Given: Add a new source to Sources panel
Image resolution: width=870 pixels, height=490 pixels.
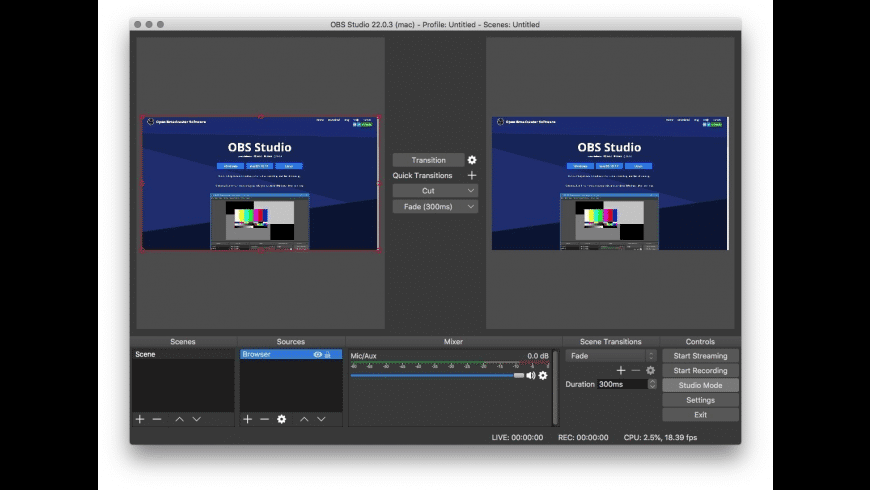Looking at the screenshot, I should coord(247,419).
